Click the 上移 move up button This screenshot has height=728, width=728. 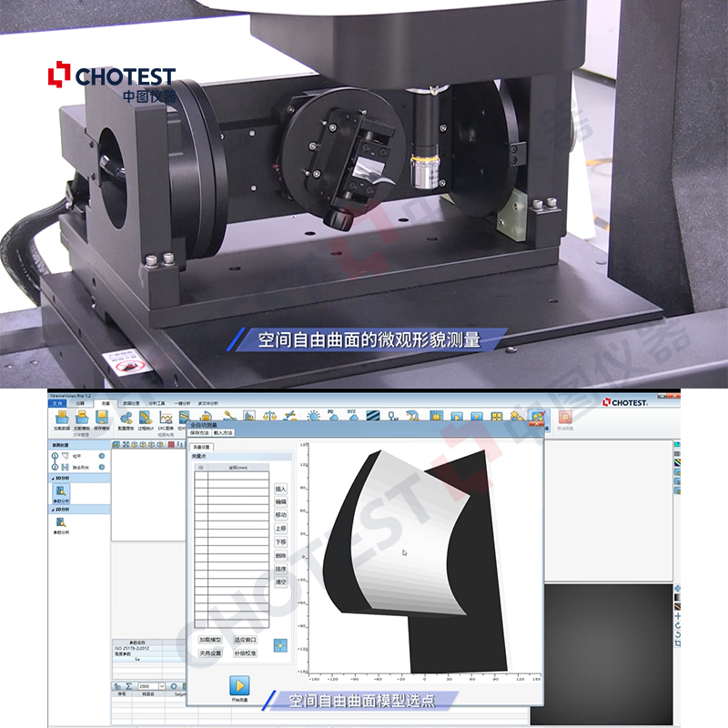pyautogui.click(x=281, y=529)
